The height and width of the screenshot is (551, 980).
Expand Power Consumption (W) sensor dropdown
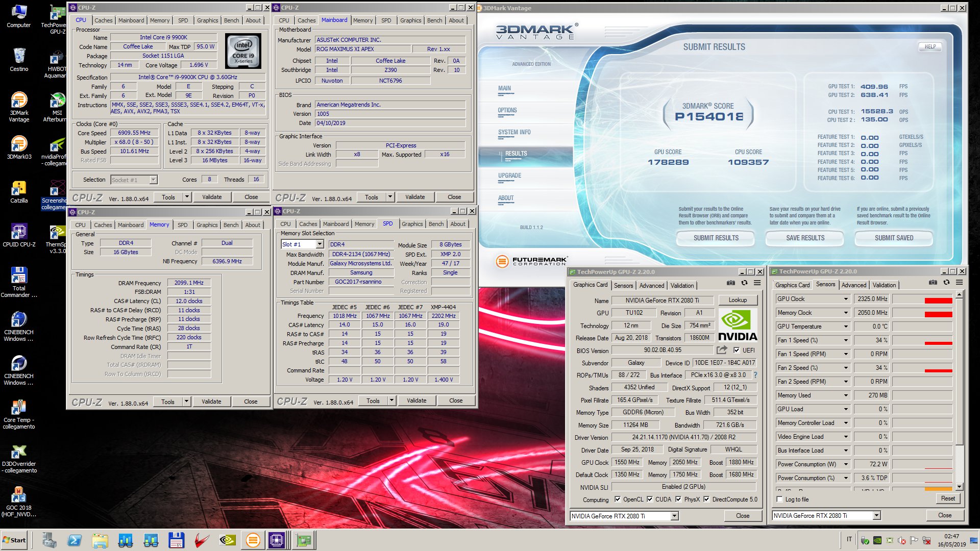[846, 464]
